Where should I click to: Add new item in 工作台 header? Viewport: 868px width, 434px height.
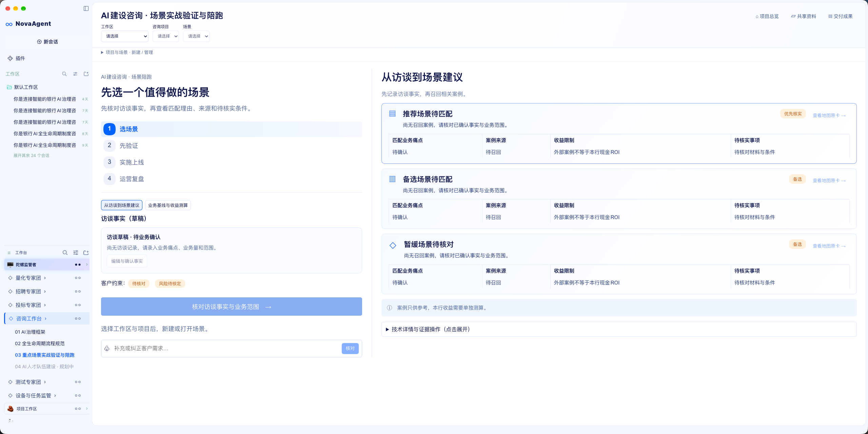[86, 253]
